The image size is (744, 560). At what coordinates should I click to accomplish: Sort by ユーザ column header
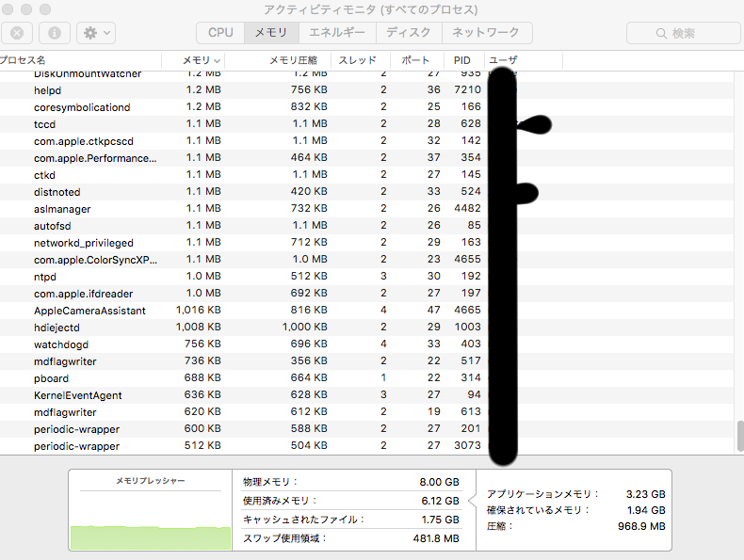524,60
